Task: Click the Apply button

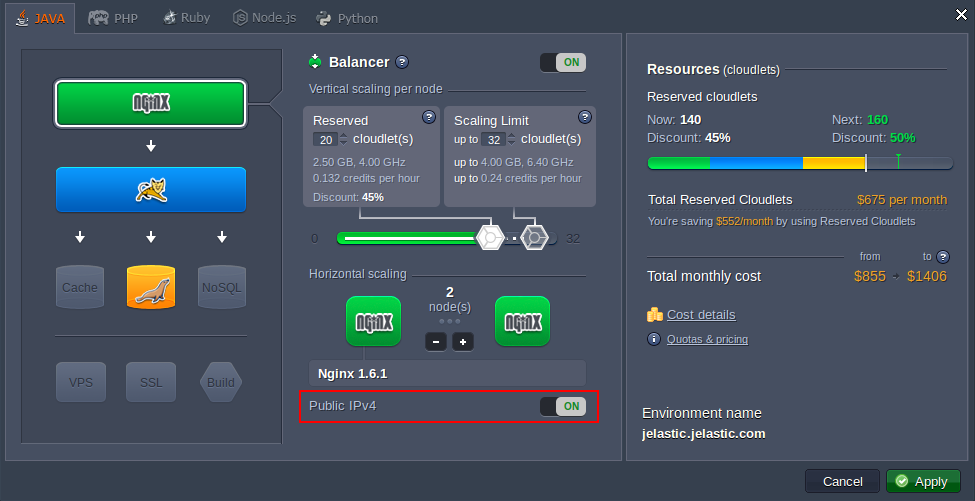Action: (923, 482)
